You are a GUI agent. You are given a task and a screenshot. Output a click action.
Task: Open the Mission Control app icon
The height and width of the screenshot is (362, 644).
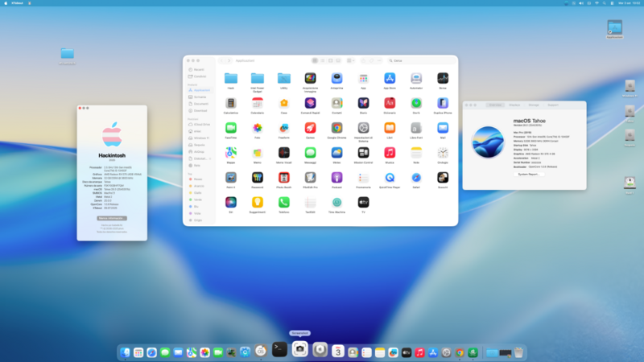(363, 152)
